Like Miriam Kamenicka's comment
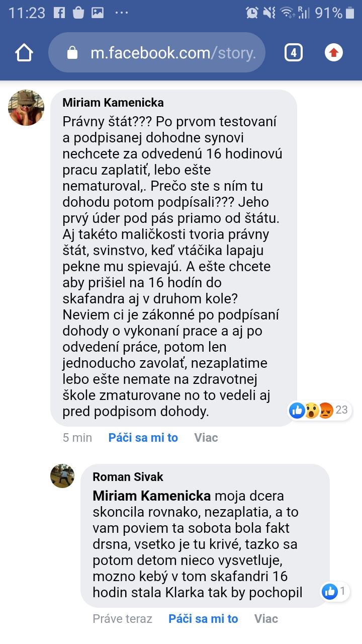 click(x=143, y=438)
